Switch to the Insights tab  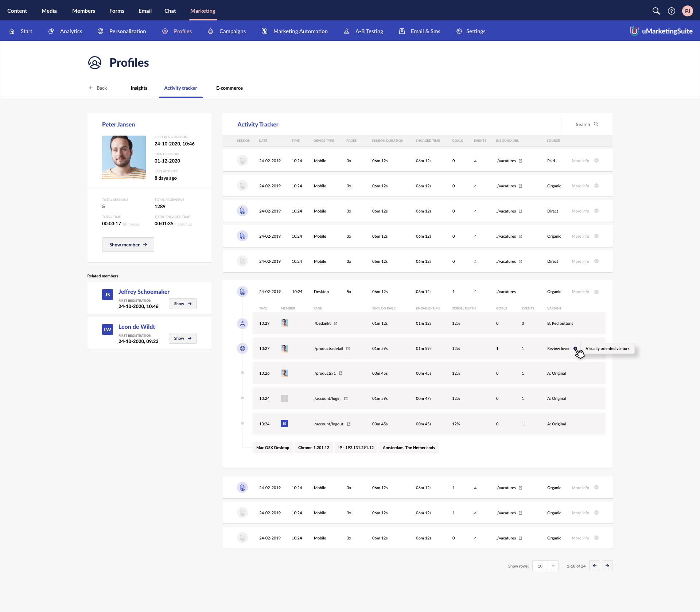coord(139,88)
